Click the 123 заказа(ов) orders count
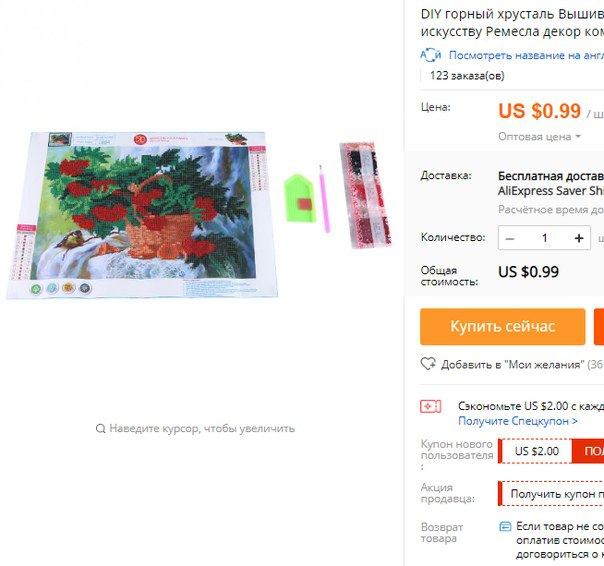Screen dimensions: 604x566 467,76
